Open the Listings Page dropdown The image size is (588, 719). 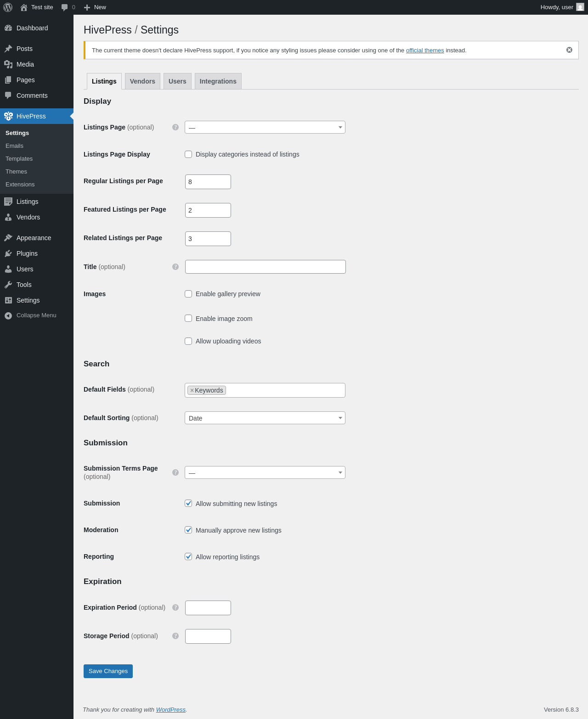(x=265, y=127)
